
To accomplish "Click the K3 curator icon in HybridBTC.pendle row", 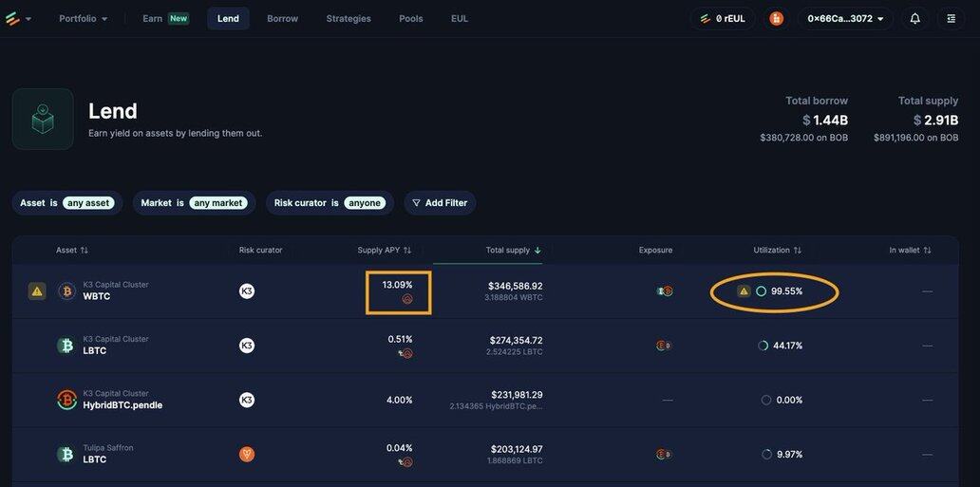I will pos(247,400).
